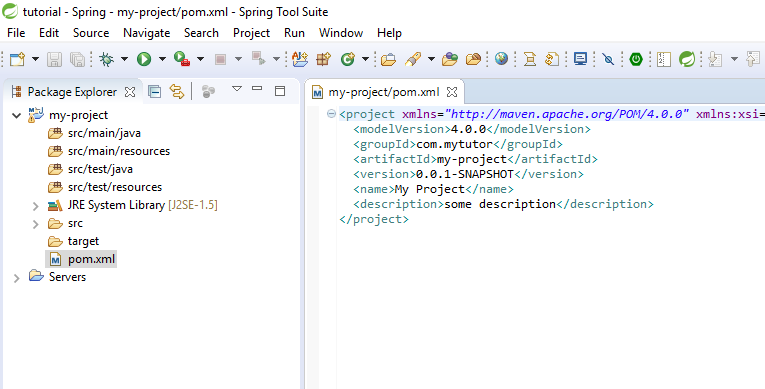The width and height of the screenshot is (765, 389).
Task: Click the New Java Package icon
Action: (x=323, y=59)
